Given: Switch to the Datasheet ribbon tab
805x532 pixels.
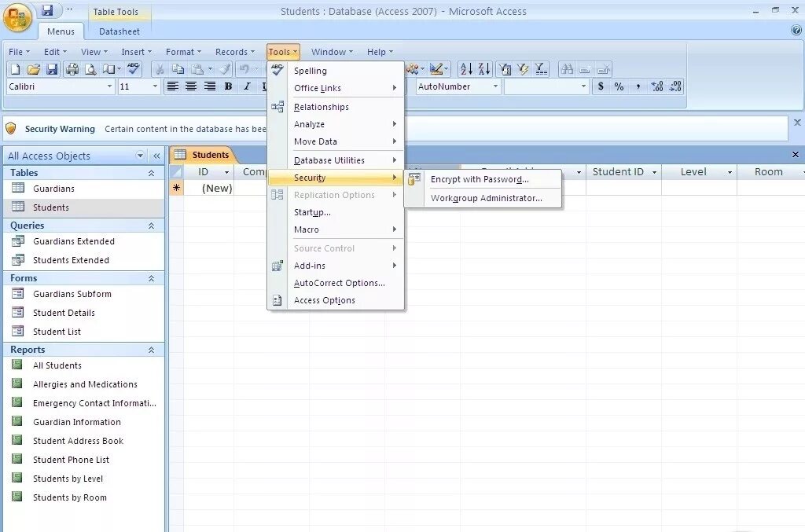Looking at the screenshot, I should click(119, 31).
